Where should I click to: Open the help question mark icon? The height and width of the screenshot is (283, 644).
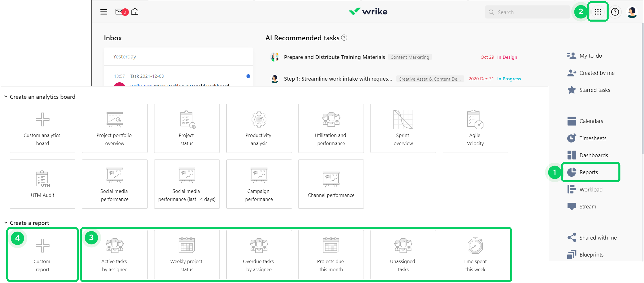615,12
